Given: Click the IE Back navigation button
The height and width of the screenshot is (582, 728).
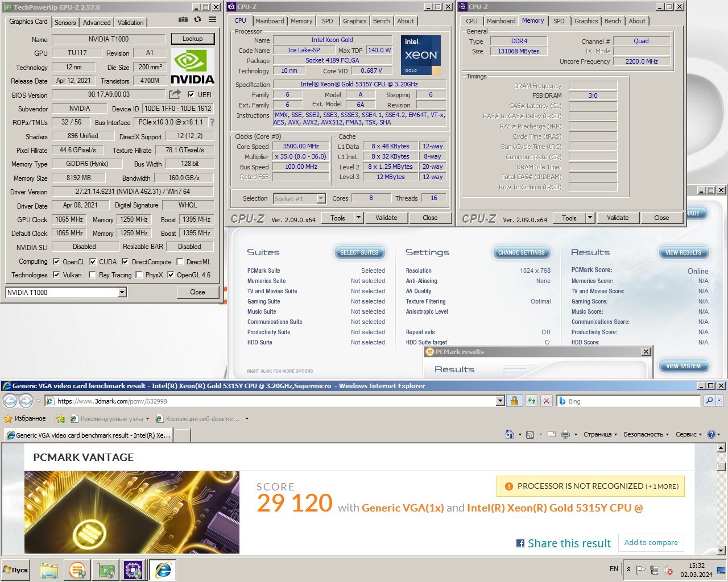Looking at the screenshot, I should 10,401.
